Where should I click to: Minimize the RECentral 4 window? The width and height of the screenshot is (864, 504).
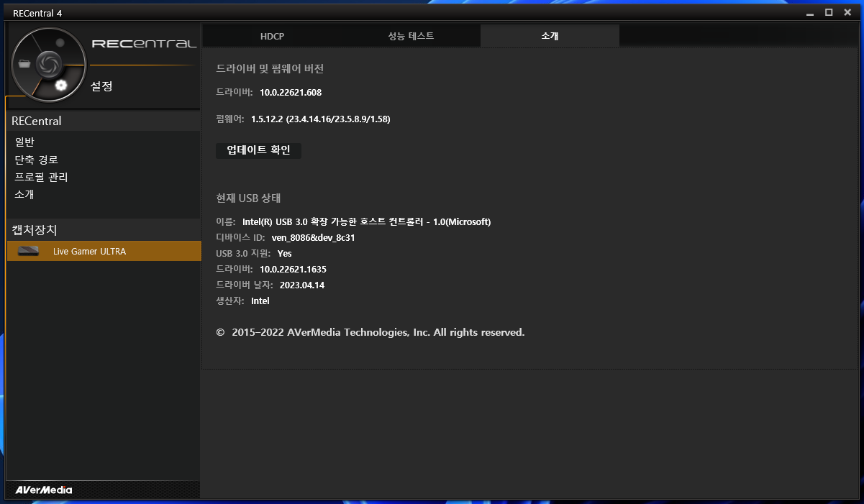811,12
